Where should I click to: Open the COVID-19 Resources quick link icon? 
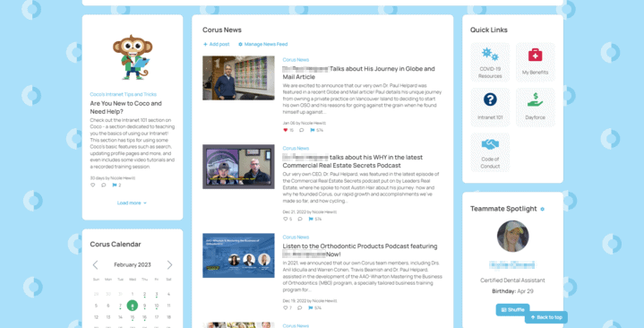click(x=490, y=54)
